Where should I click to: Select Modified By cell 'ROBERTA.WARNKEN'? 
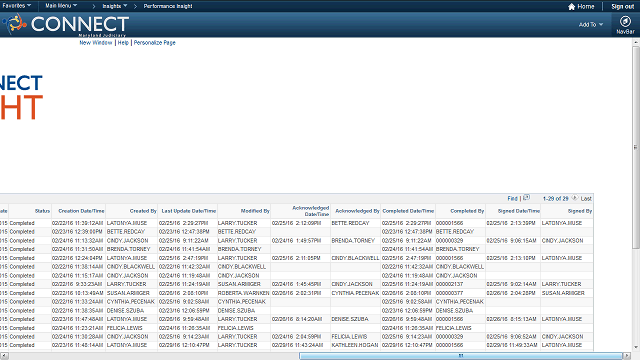click(244, 293)
